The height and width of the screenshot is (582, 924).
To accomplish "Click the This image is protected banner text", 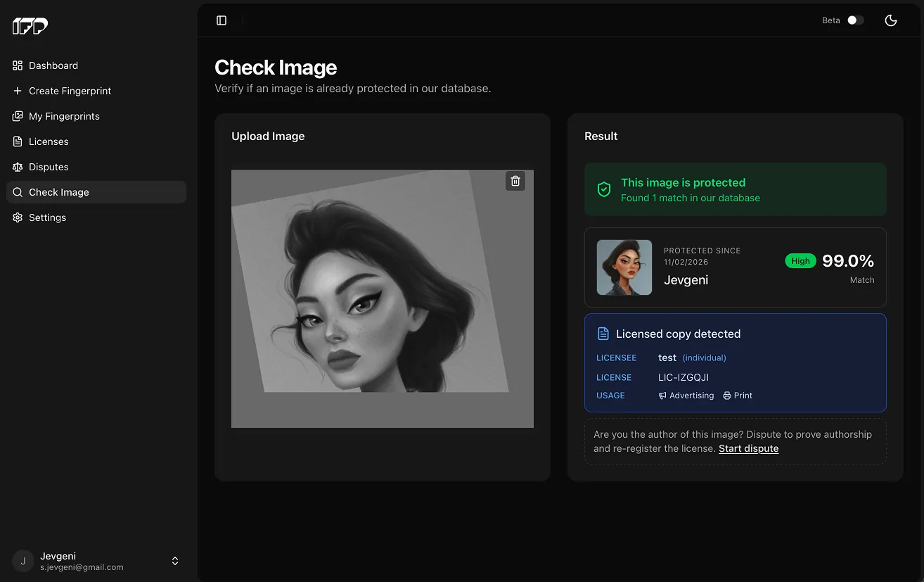I will [x=683, y=182].
